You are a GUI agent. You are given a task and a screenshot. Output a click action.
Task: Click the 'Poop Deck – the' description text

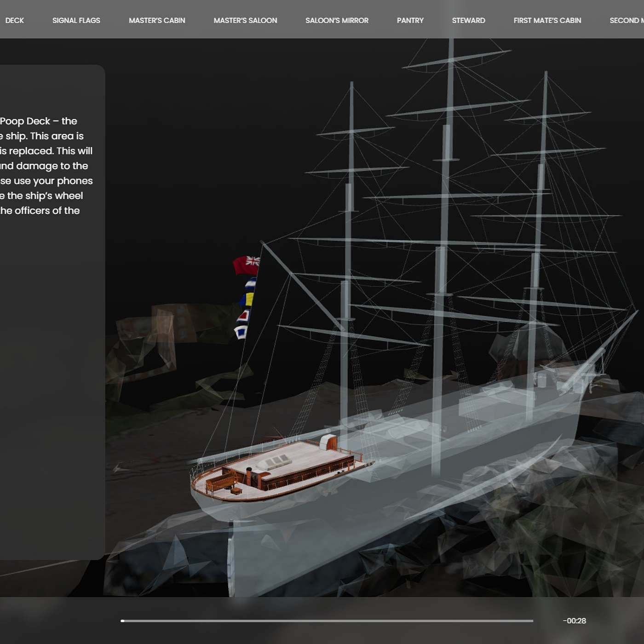pos(39,121)
